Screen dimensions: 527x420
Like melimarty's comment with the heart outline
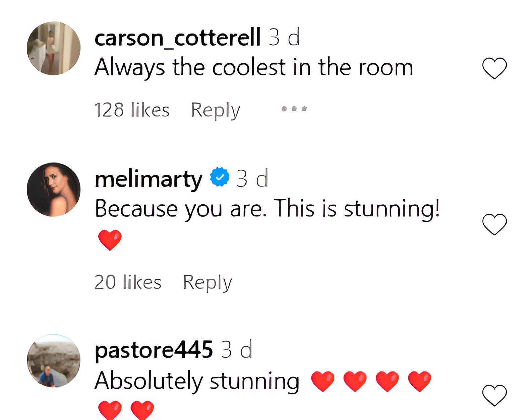494,224
